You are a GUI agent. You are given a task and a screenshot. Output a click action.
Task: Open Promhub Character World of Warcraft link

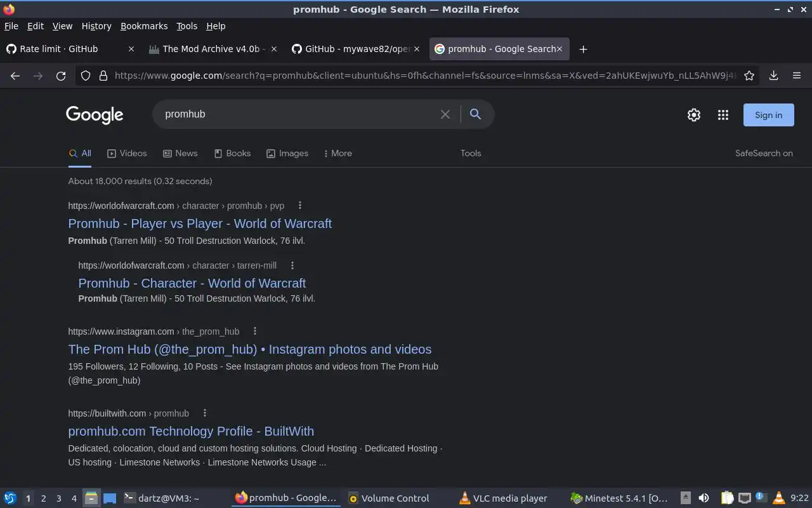[192, 283]
